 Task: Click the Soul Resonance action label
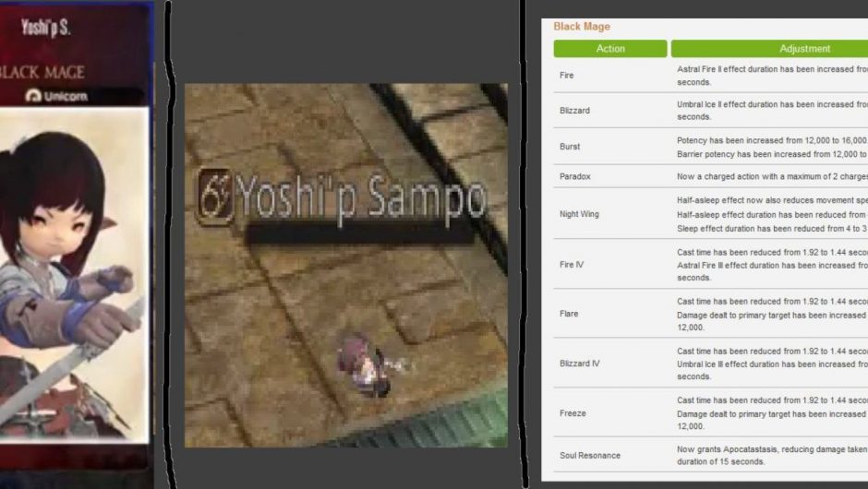pyautogui.click(x=589, y=455)
